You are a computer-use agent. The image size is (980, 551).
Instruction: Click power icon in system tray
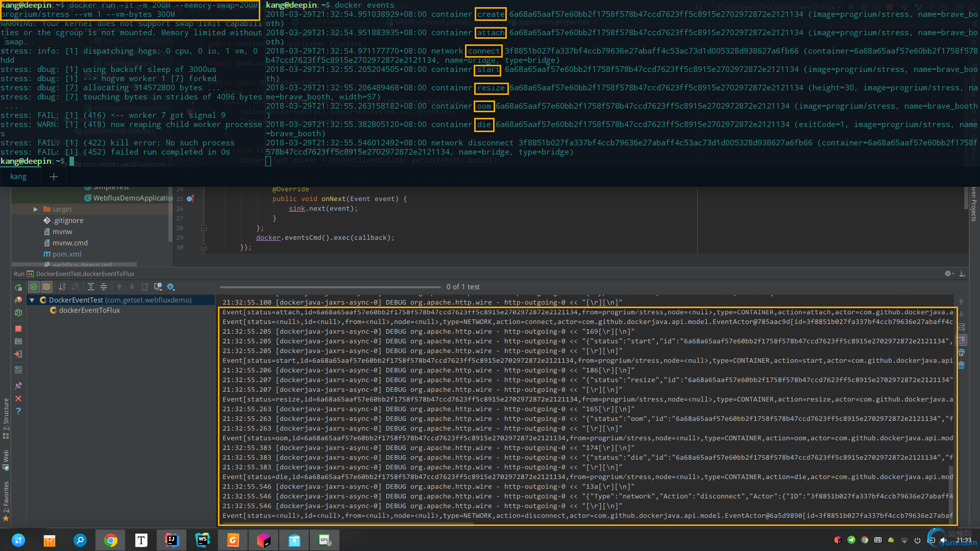coord(917,540)
